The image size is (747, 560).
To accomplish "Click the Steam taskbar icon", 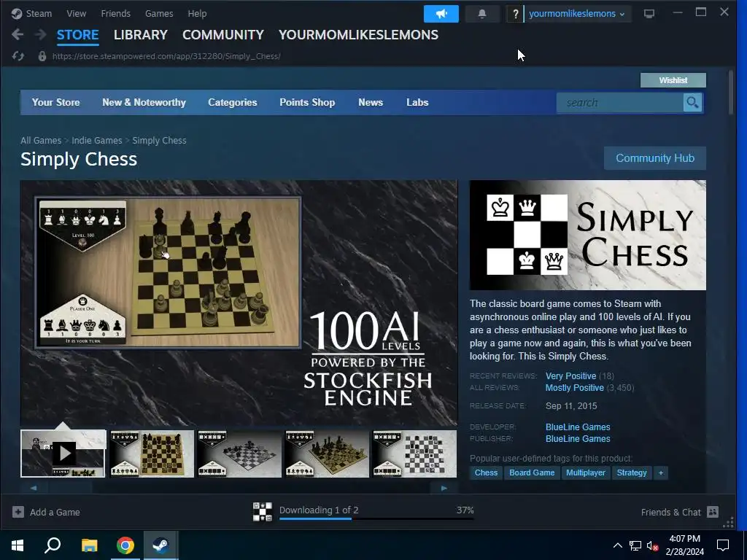I will 161,545.
